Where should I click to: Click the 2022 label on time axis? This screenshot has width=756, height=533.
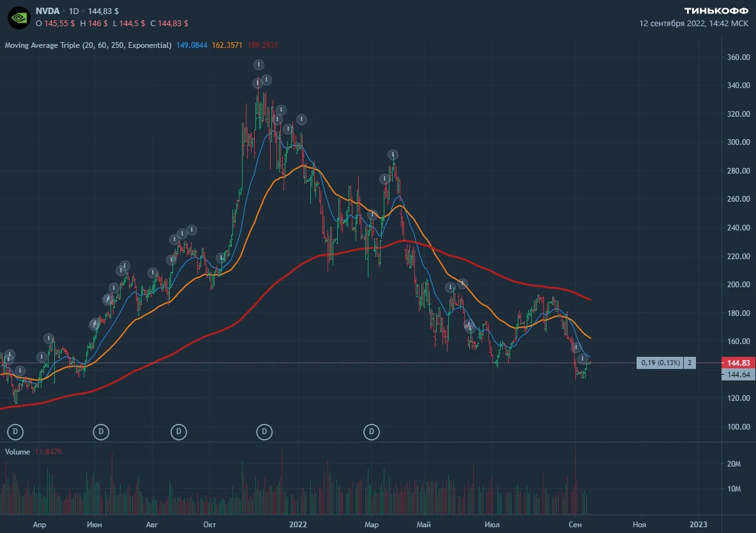[298, 524]
